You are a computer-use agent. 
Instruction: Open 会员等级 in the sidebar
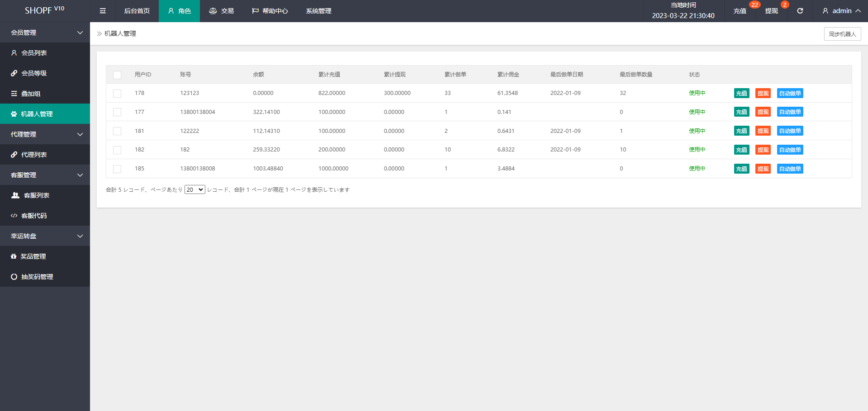34,73
